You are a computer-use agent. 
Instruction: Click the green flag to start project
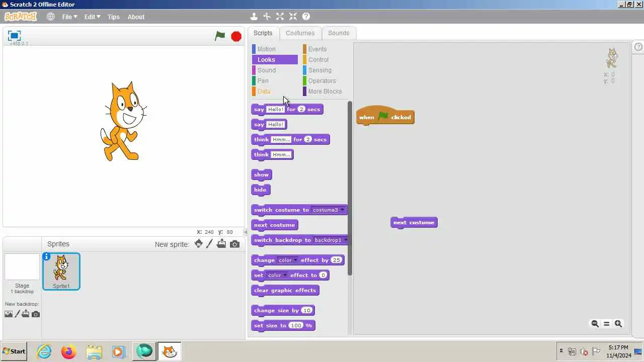click(220, 36)
